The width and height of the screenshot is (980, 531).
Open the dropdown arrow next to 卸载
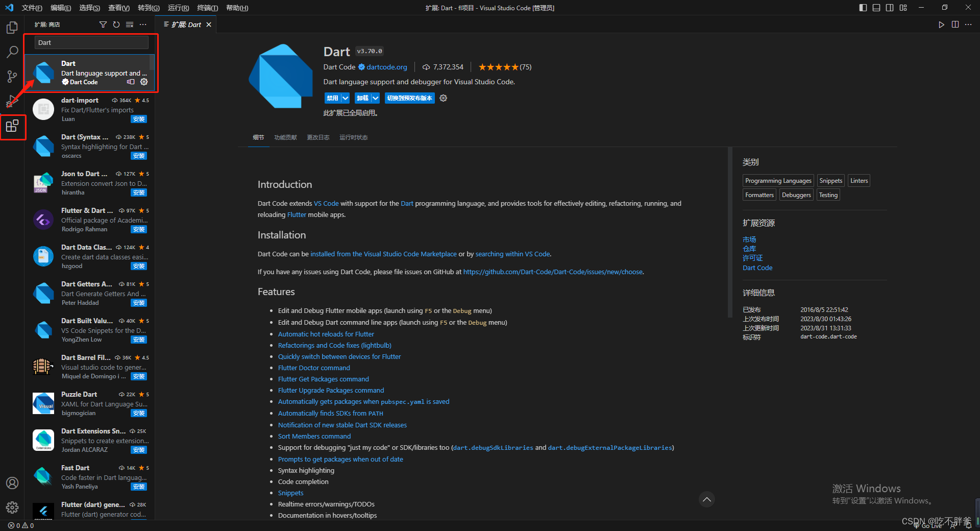coord(376,98)
